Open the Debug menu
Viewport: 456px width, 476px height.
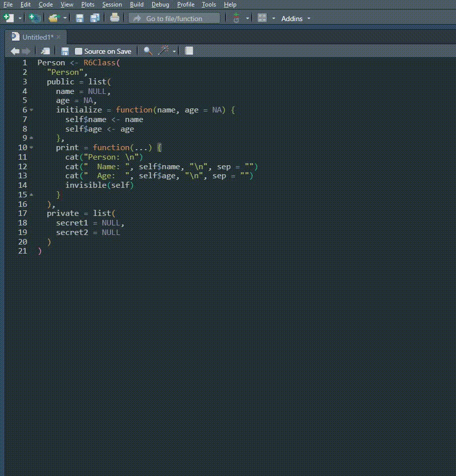coord(160,5)
